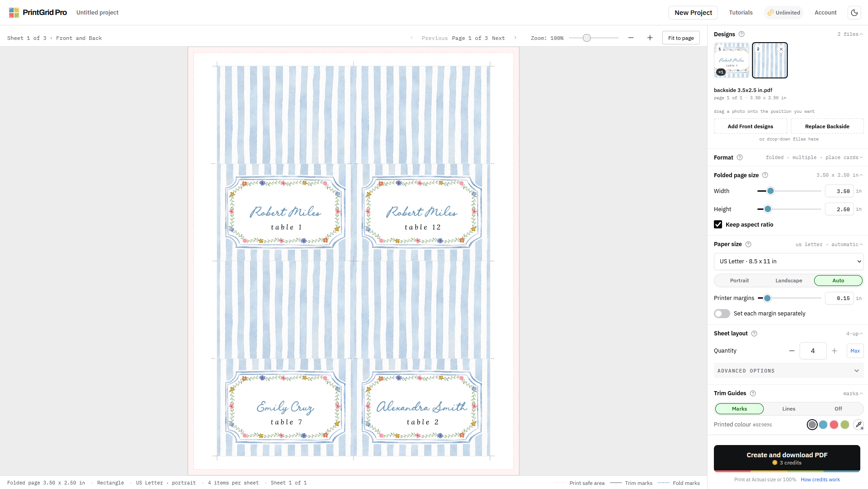Click Width value input field
The image size is (868, 489).
[839, 191]
